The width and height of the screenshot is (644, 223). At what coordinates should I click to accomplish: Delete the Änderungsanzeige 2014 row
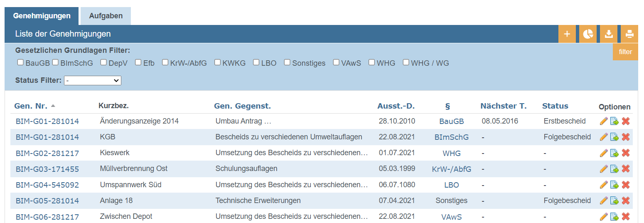pos(626,121)
